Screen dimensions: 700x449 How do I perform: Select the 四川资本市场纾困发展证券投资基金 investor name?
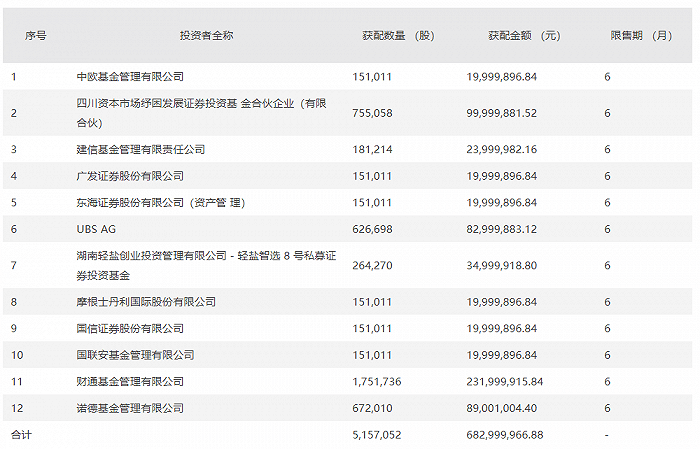click(x=201, y=113)
